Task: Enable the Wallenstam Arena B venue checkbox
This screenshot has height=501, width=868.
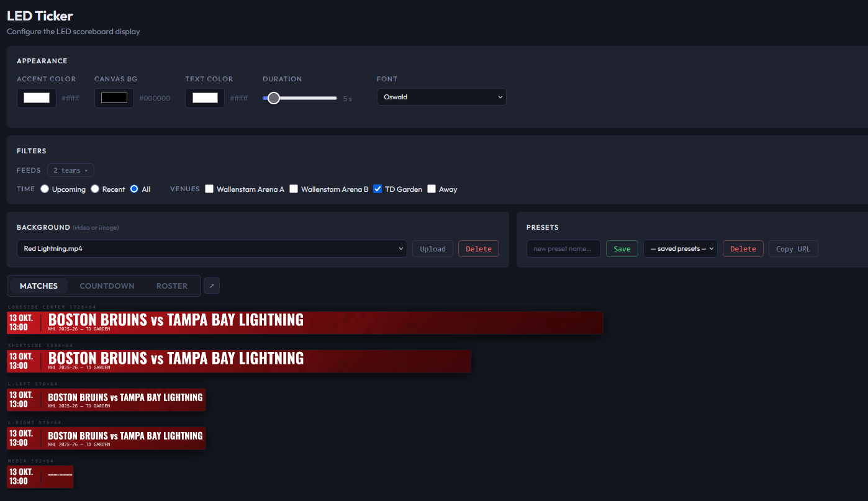Action: (x=294, y=189)
